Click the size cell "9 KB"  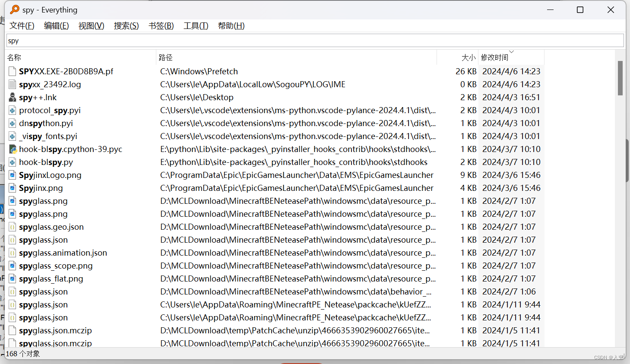[469, 175]
